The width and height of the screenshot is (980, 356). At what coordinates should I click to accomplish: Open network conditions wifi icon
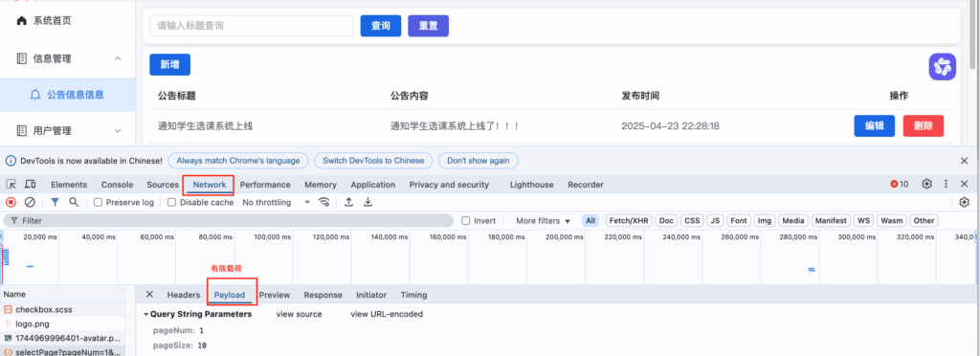click(x=323, y=202)
